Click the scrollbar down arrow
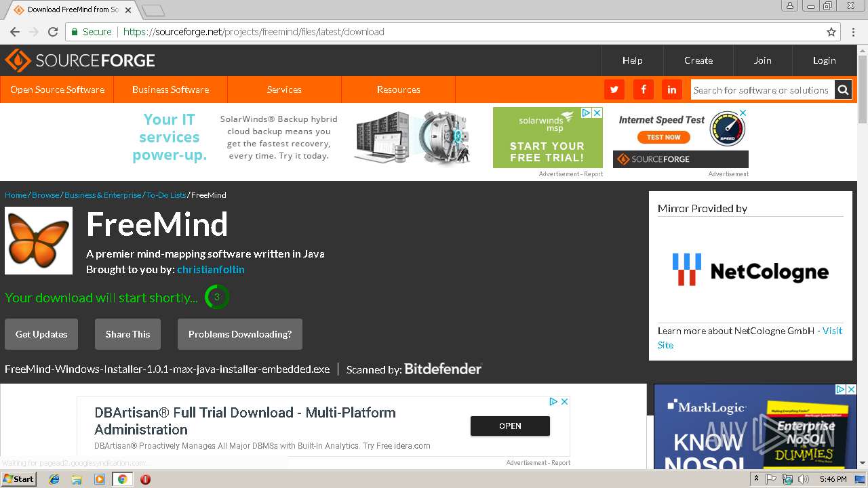This screenshot has width=868, height=488. coord(863,463)
